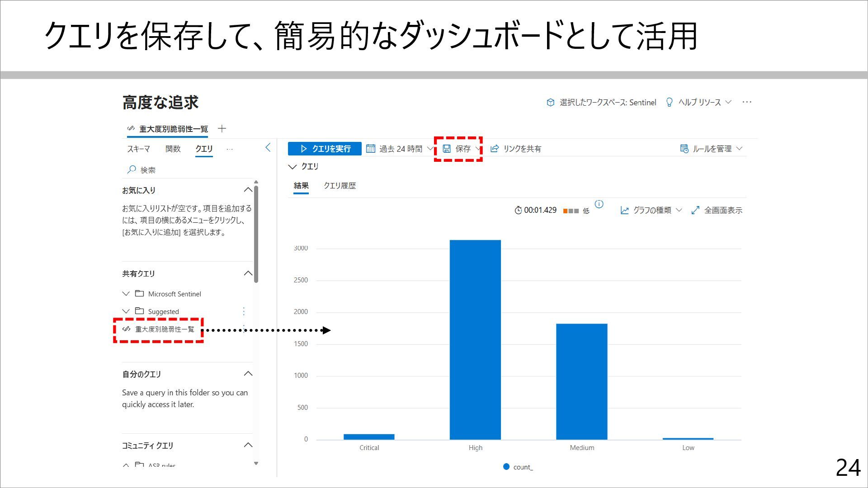Switch to the 関数 tab
This screenshot has height=488, width=868.
click(x=173, y=149)
